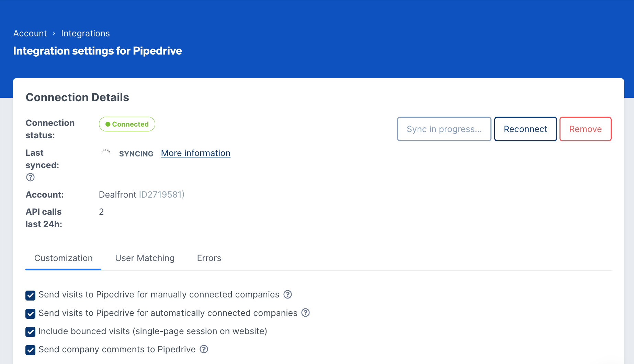
Task: Open the More information link
Action: [196, 153]
